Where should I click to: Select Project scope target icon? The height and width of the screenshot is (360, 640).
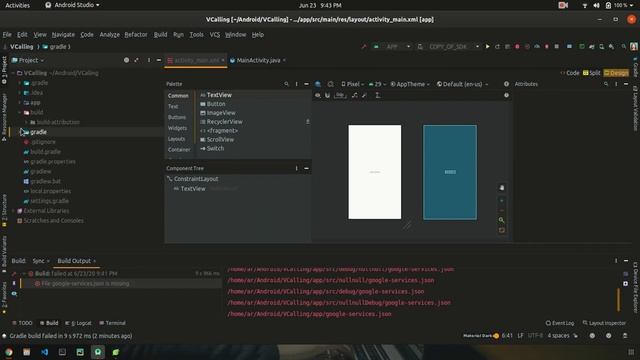click(127, 60)
